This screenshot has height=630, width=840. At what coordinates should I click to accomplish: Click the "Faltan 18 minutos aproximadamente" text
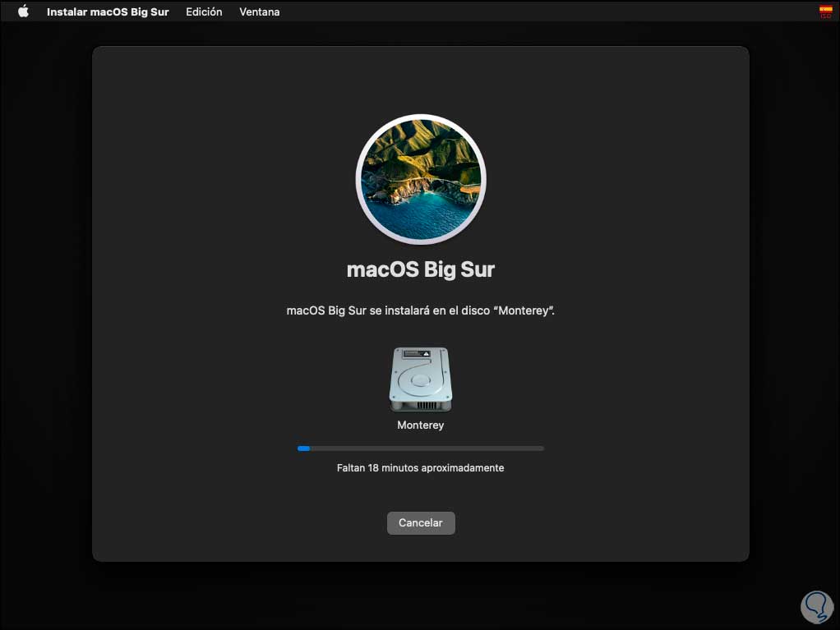(x=421, y=468)
